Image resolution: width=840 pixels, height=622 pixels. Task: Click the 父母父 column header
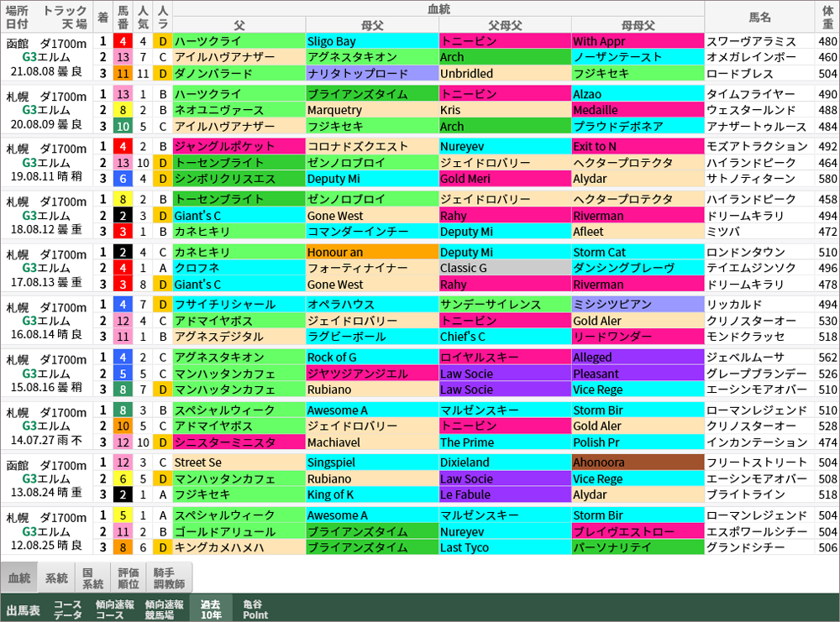click(505, 24)
